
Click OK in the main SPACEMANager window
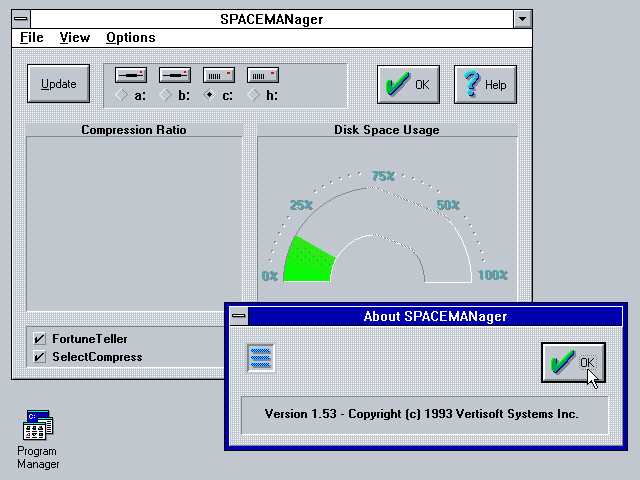[x=408, y=84]
